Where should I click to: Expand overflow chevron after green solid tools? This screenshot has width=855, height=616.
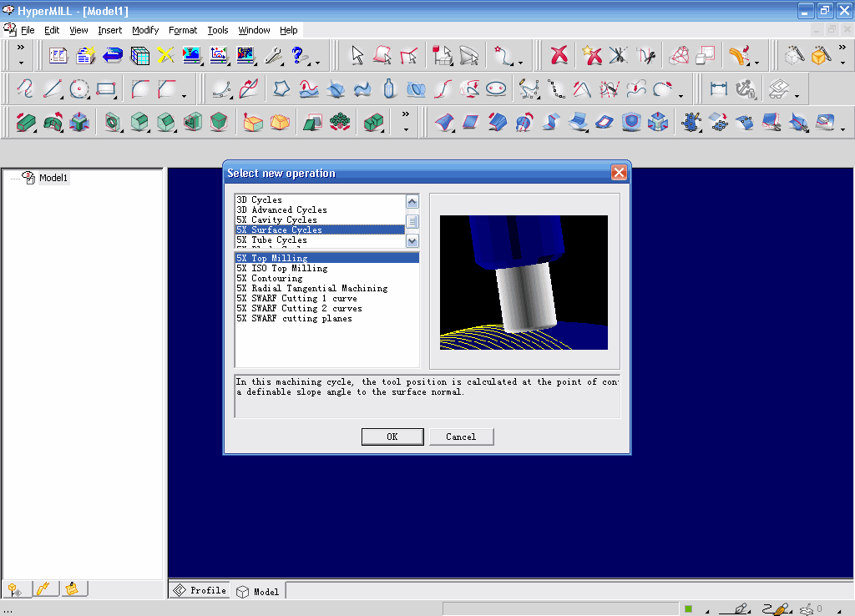tap(406, 114)
